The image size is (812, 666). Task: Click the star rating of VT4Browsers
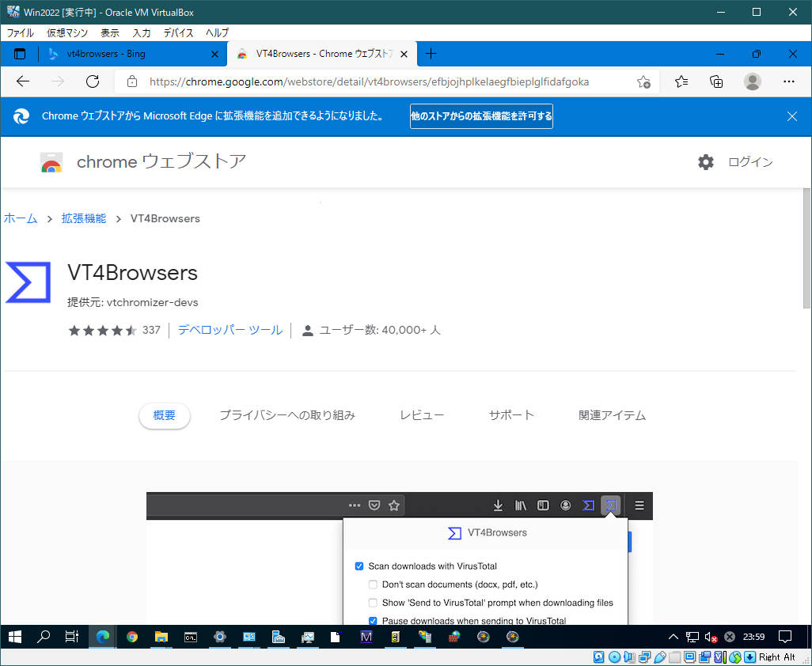tap(103, 330)
